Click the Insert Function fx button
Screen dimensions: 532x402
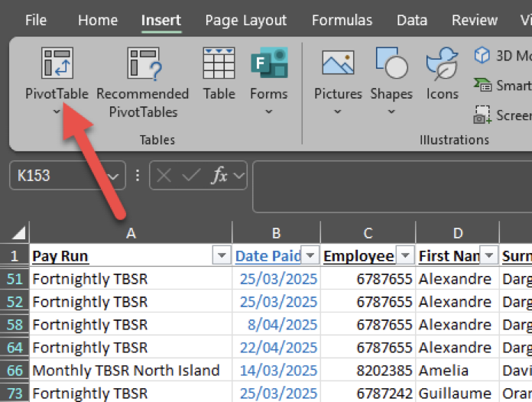click(219, 176)
